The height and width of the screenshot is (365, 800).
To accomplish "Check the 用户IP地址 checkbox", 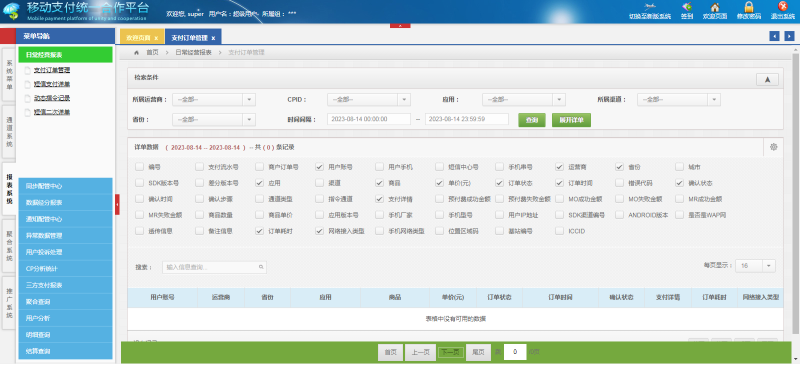I will coord(499,215).
